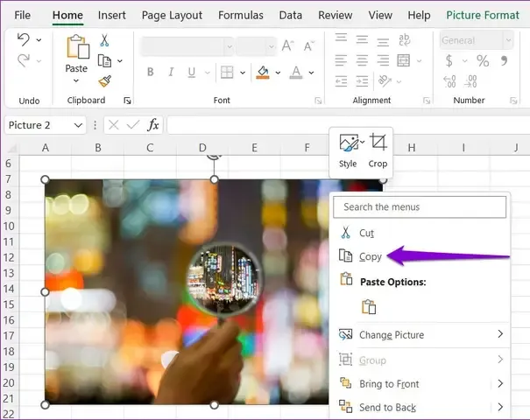This screenshot has height=420, width=530.
Task: Click the Insert Function fx button
Action: click(153, 125)
